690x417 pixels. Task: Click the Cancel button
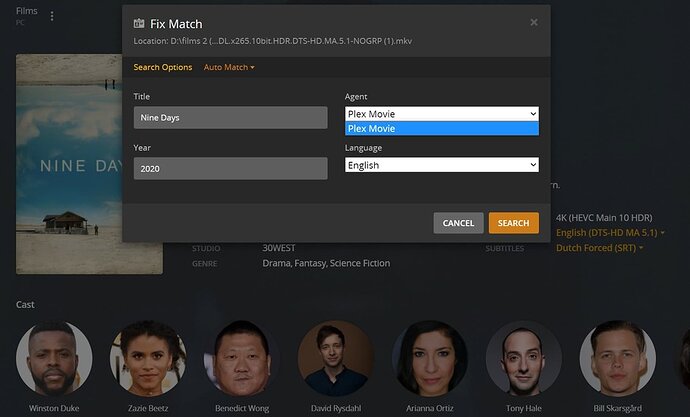pyautogui.click(x=458, y=223)
